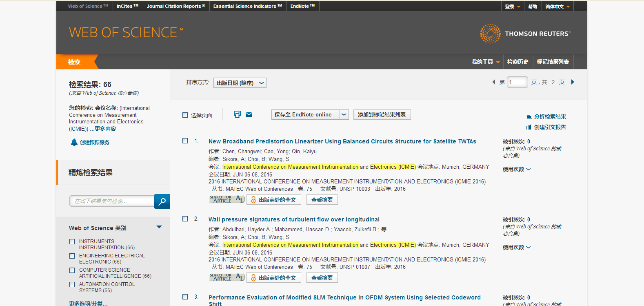Click 创建引文报告 citation report link
This screenshot has height=306, width=644.
pyautogui.click(x=550, y=127)
